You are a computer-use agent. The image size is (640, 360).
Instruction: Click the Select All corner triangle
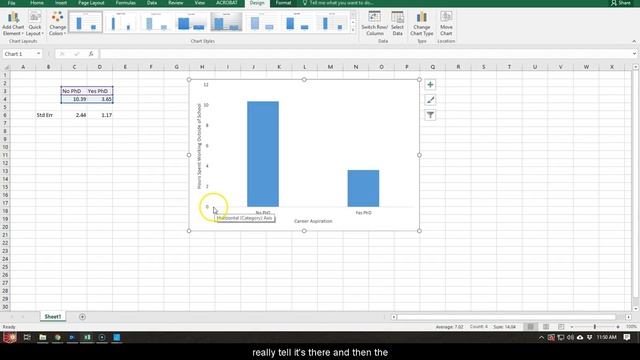[6, 67]
